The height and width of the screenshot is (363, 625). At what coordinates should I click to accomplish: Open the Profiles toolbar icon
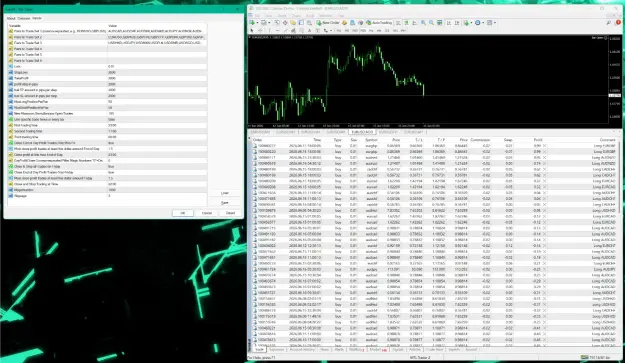point(263,23)
